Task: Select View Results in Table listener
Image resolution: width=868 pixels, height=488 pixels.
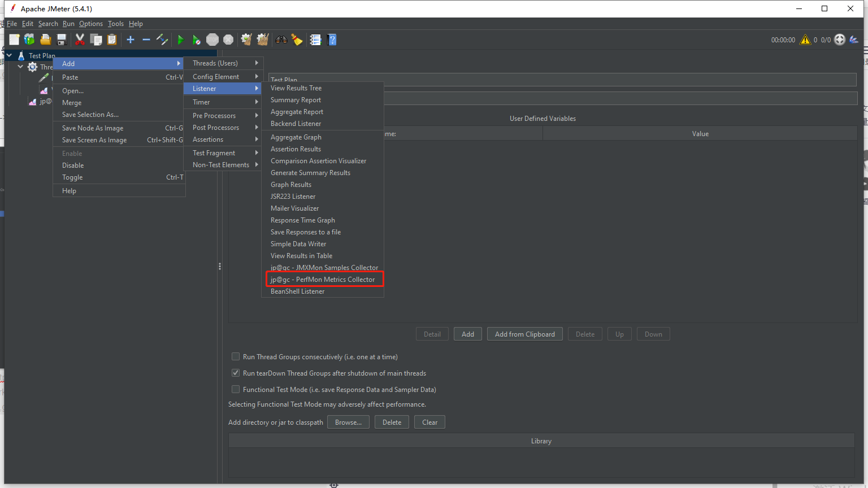Action: click(x=323, y=255)
